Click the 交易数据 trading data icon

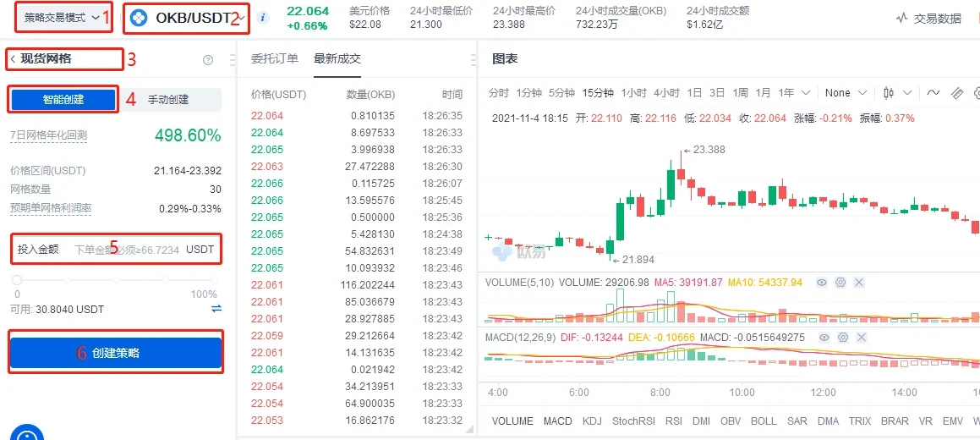[903, 18]
